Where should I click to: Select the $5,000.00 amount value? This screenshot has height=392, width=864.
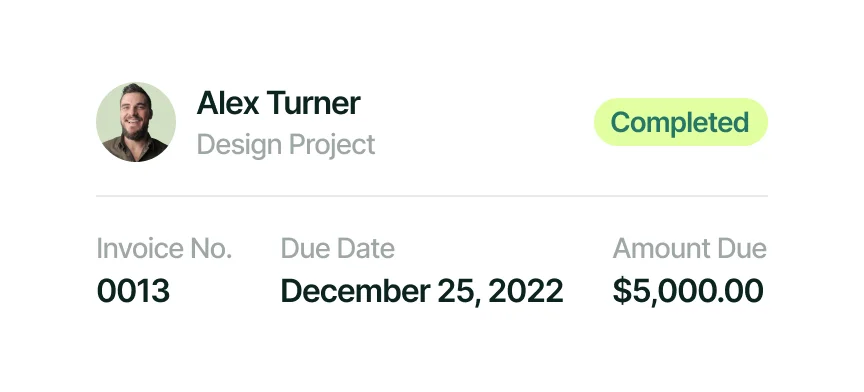pyautogui.click(x=688, y=291)
